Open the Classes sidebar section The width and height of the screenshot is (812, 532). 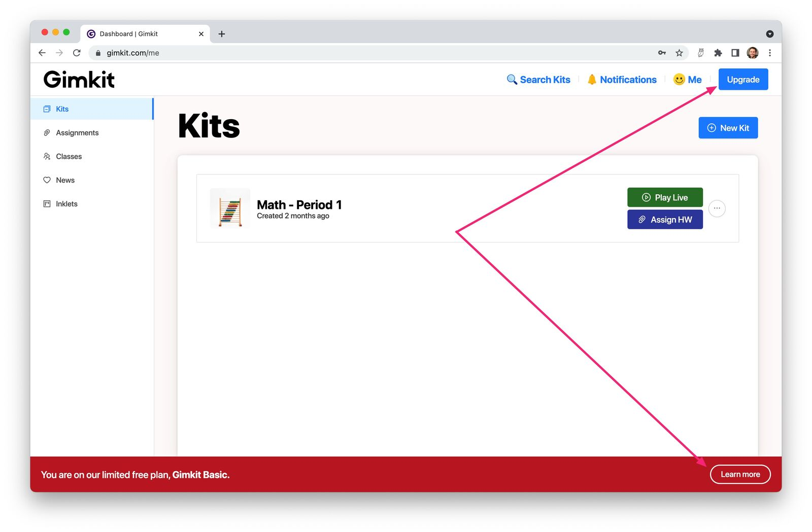(91, 157)
